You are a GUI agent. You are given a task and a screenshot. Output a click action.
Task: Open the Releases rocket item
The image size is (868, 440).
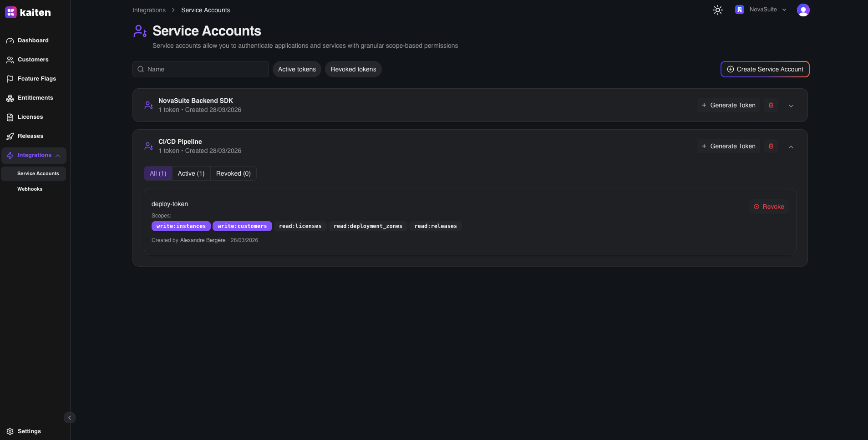click(30, 136)
